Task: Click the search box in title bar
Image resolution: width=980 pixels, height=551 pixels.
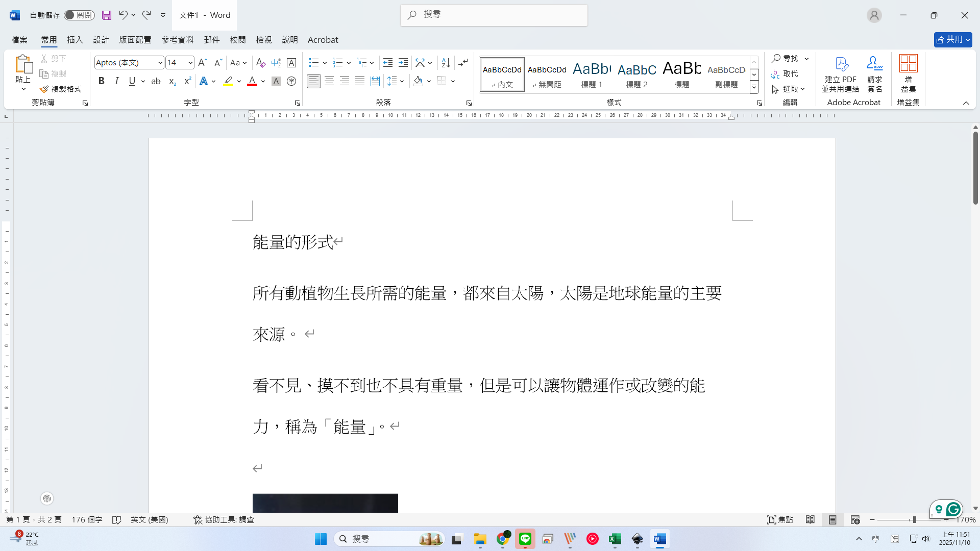Action: click(494, 15)
